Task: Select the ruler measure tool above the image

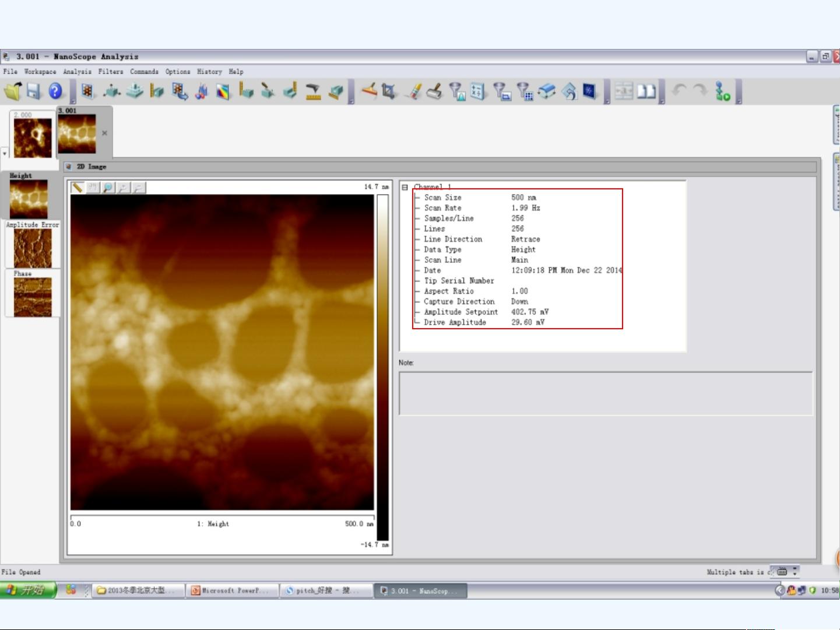Action: pyautogui.click(x=77, y=187)
